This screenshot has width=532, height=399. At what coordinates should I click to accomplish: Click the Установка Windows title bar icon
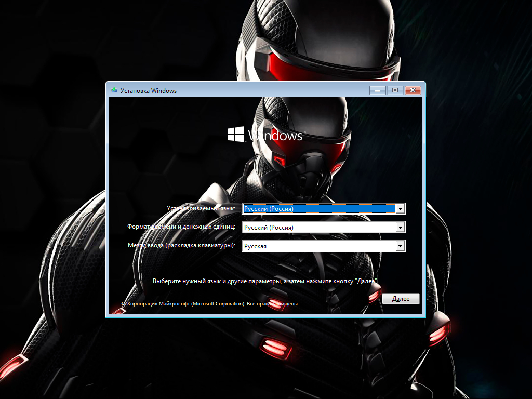[114, 90]
